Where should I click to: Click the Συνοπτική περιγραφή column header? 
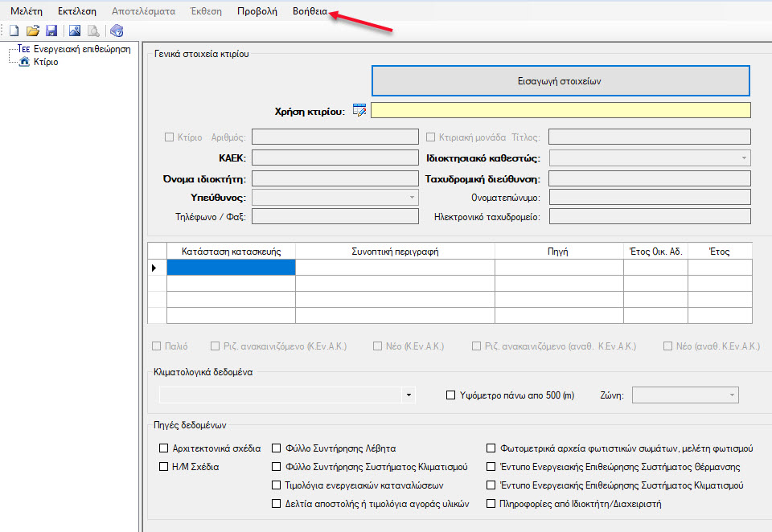click(x=396, y=251)
